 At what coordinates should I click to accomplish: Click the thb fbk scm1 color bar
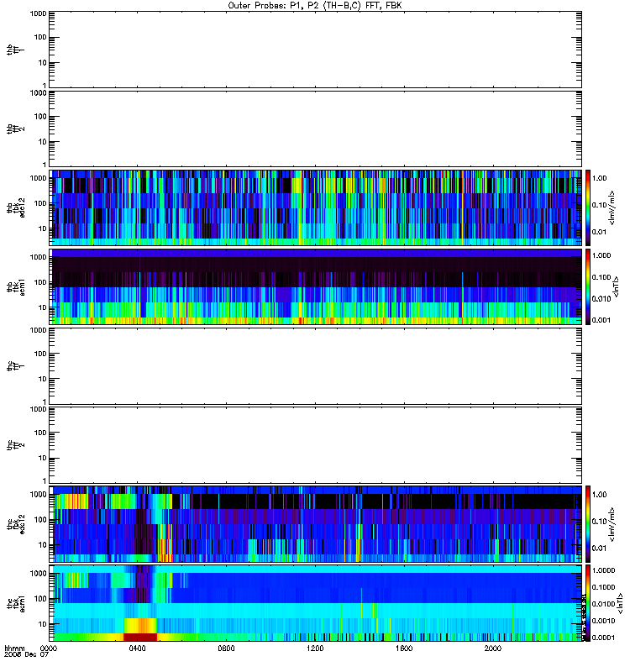click(588, 286)
